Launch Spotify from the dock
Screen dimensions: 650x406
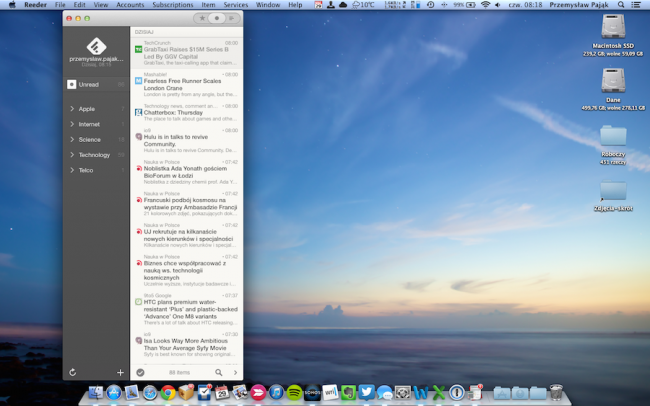294,392
